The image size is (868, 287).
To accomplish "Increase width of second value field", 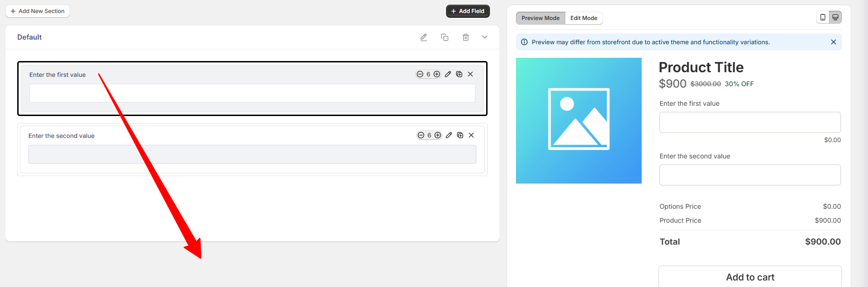I will click(x=438, y=135).
